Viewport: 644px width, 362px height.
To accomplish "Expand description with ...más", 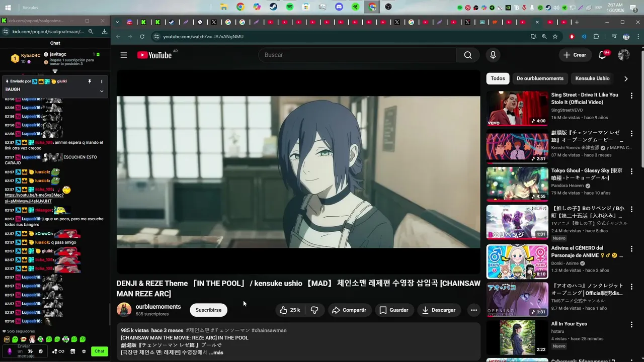I will (x=216, y=352).
